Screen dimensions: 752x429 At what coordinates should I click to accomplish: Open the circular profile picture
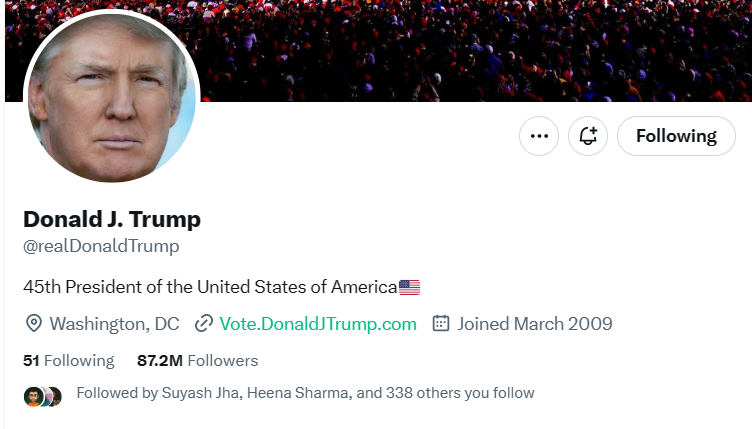(x=112, y=98)
